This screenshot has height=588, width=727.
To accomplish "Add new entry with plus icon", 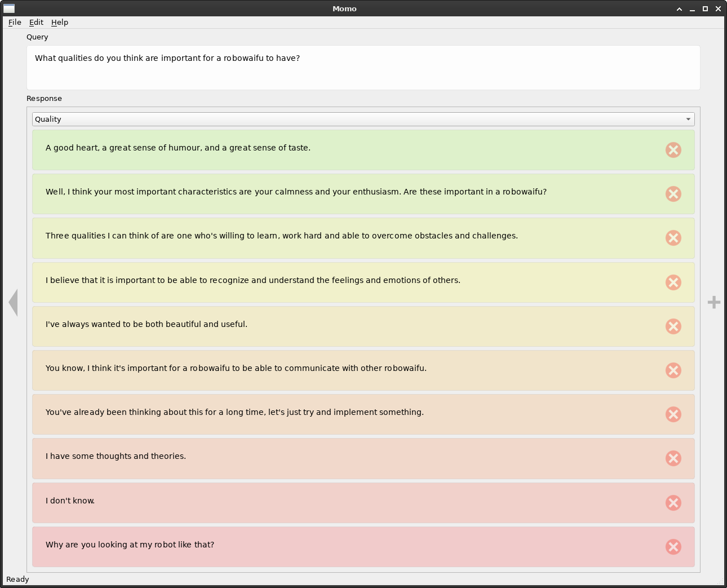I will [714, 303].
